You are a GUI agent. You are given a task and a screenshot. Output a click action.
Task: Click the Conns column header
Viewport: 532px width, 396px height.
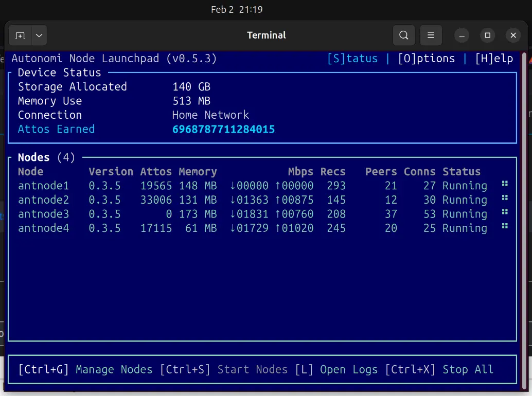(x=420, y=172)
